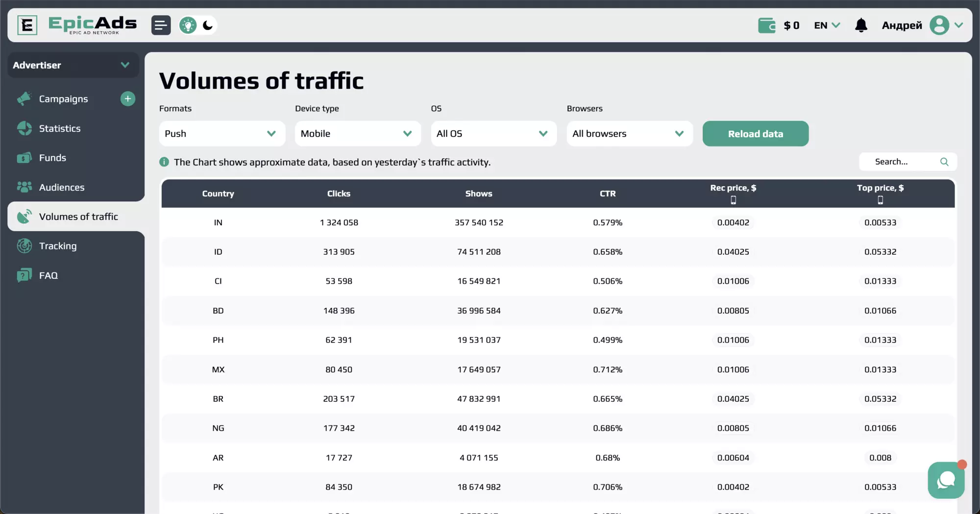This screenshot has width=980, height=514.
Task: Expand the Advertiser role dropdown
Action: pos(73,65)
